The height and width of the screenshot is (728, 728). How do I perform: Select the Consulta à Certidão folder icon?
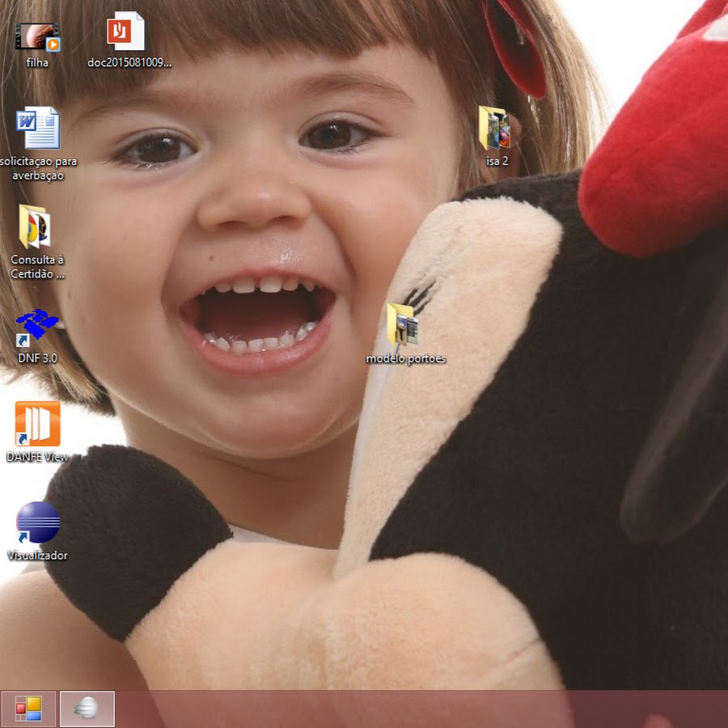coord(35,226)
